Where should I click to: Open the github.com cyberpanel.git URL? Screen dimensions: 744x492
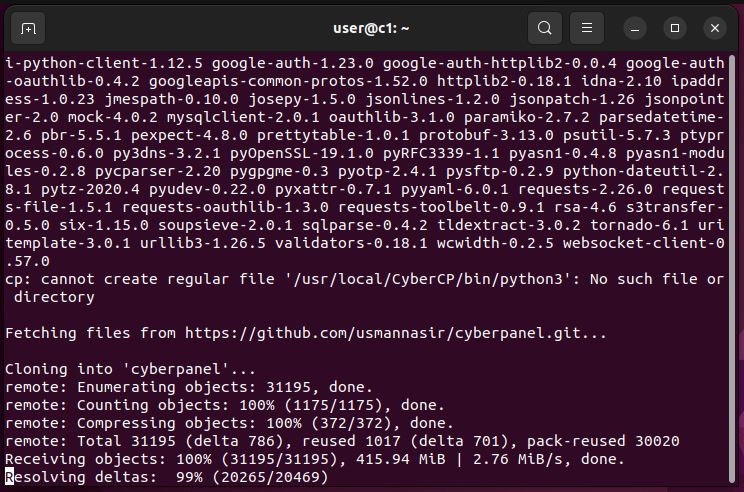pyautogui.click(x=396, y=333)
